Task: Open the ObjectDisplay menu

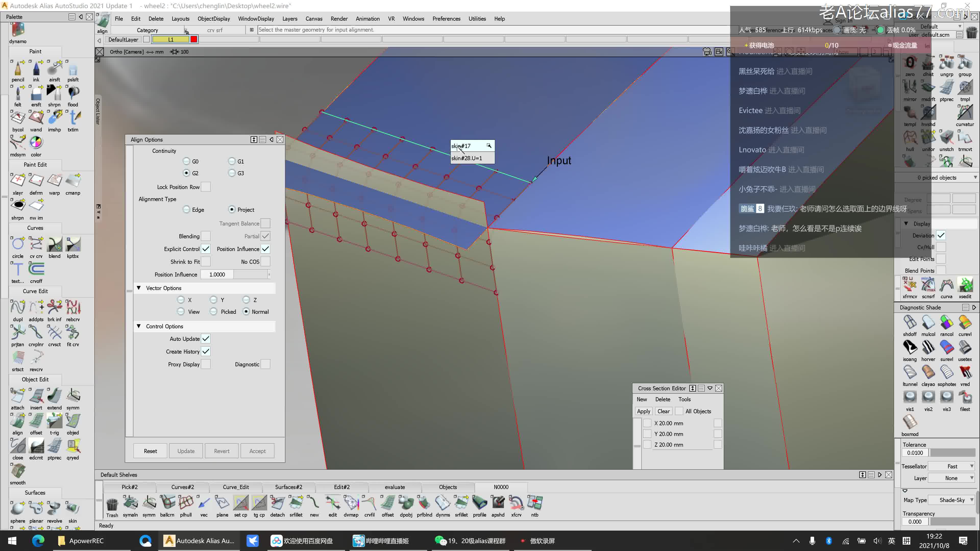Action: 213,19
